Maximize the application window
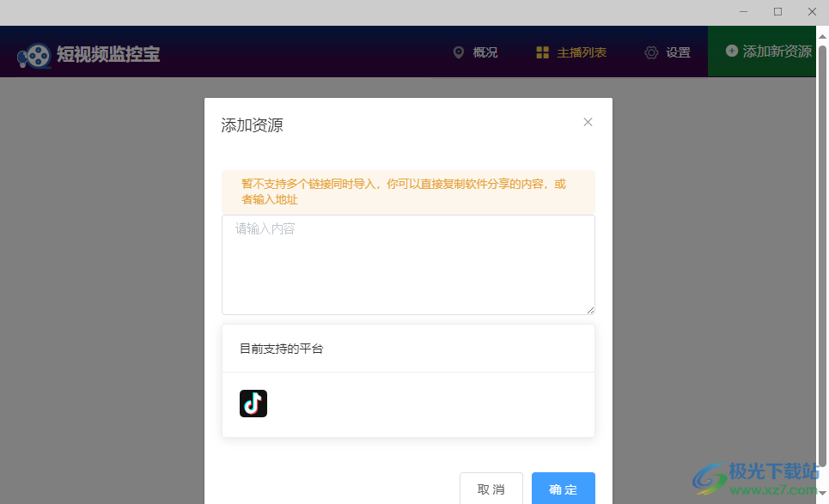 (x=777, y=12)
